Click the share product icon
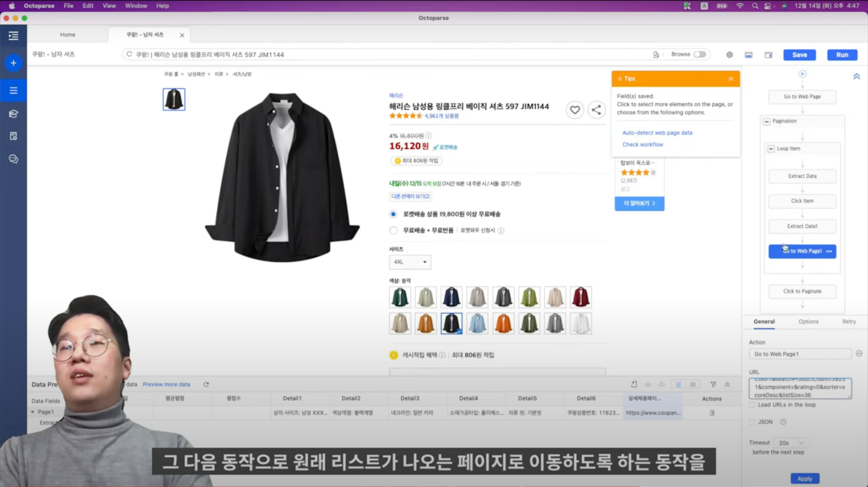This screenshot has height=487, width=868. click(x=596, y=110)
